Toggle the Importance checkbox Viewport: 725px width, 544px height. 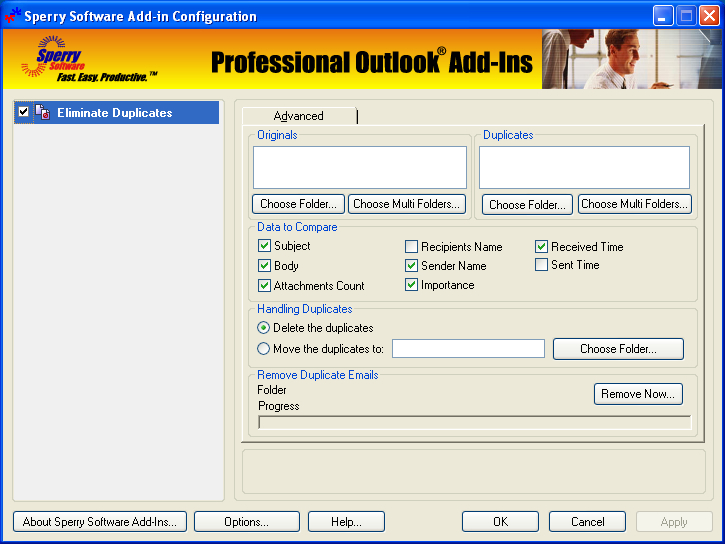411,285
